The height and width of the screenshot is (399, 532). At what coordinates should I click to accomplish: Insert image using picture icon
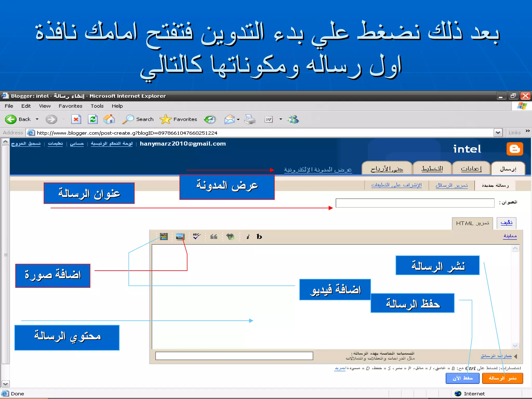click(180, 236)
